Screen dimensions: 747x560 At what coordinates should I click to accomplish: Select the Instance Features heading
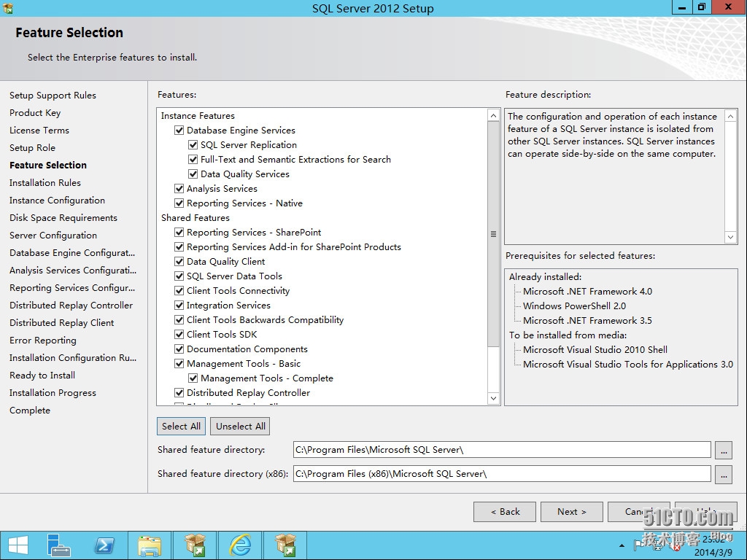click(x=198, y=116)
